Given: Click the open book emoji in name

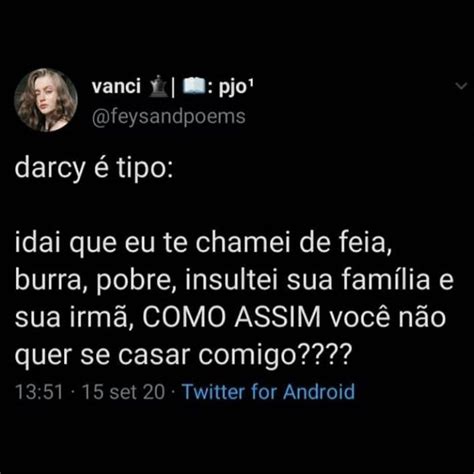Looking at the screenshot, I should coord(194,87).
